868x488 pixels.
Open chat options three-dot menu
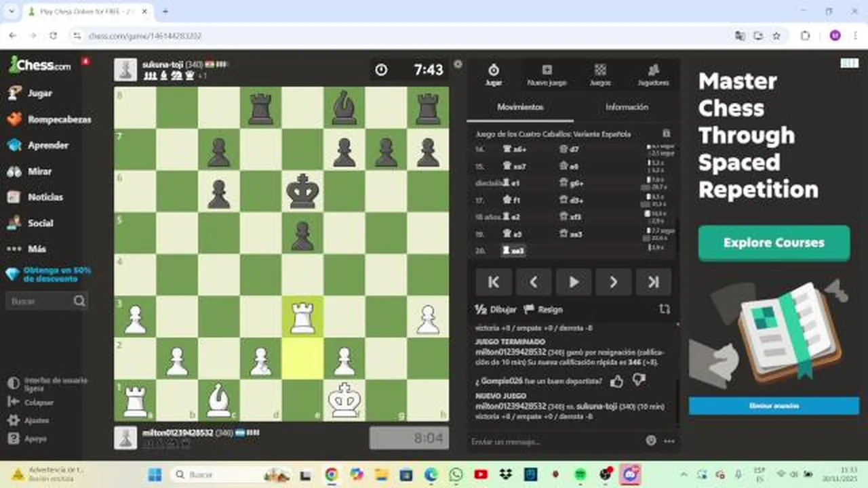click(669, 441)
